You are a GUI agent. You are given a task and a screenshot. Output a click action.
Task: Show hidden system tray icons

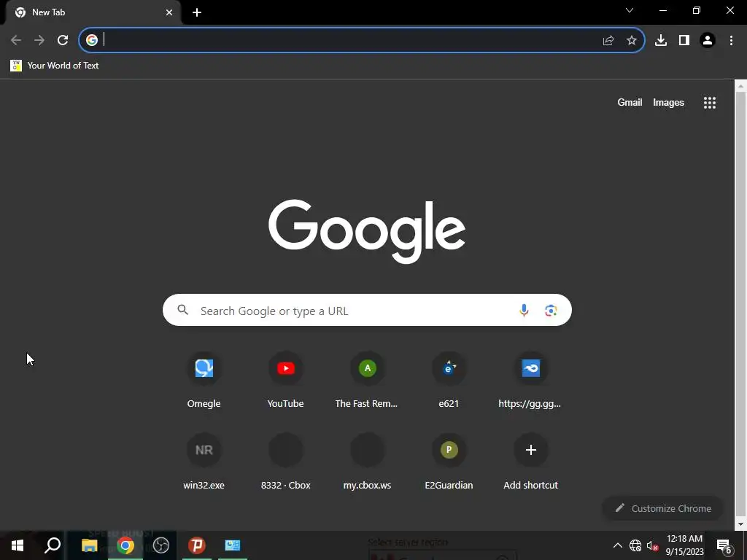coord(617,545)
